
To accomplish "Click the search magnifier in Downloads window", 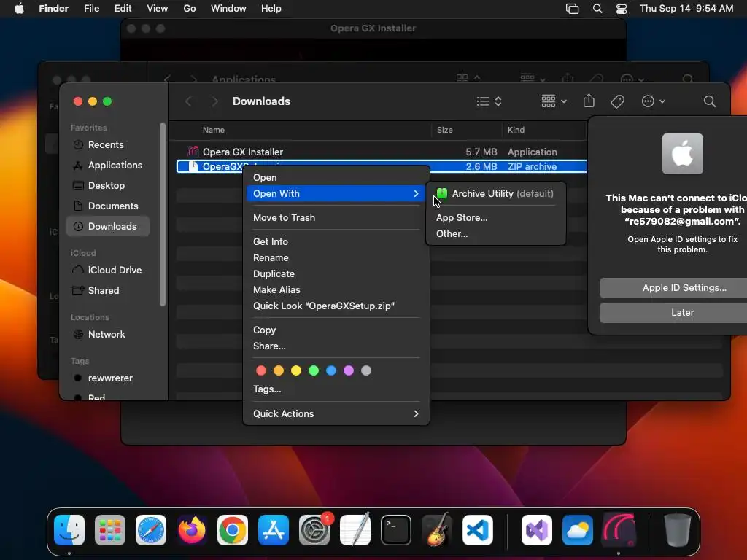I will click(x=709, y=101).
